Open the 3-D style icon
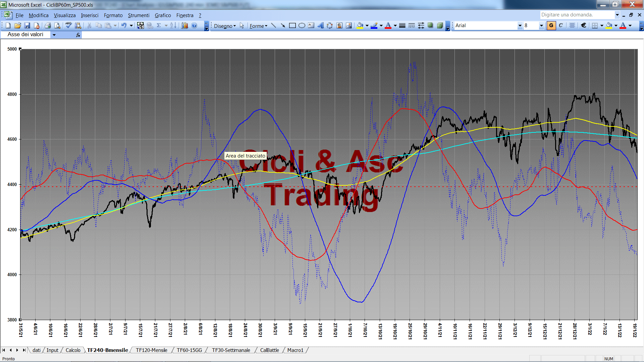The height and width of the screenshot is (362, 644). pos(440,25)
